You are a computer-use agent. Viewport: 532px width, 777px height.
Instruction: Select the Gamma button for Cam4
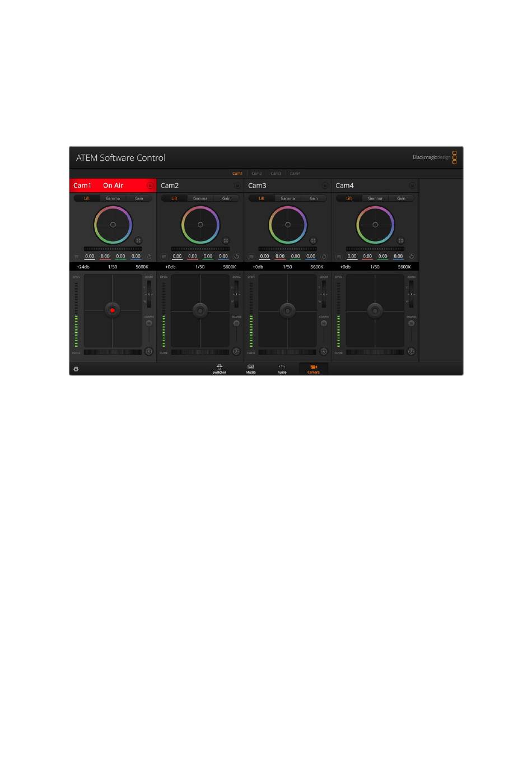pos(375,198)
